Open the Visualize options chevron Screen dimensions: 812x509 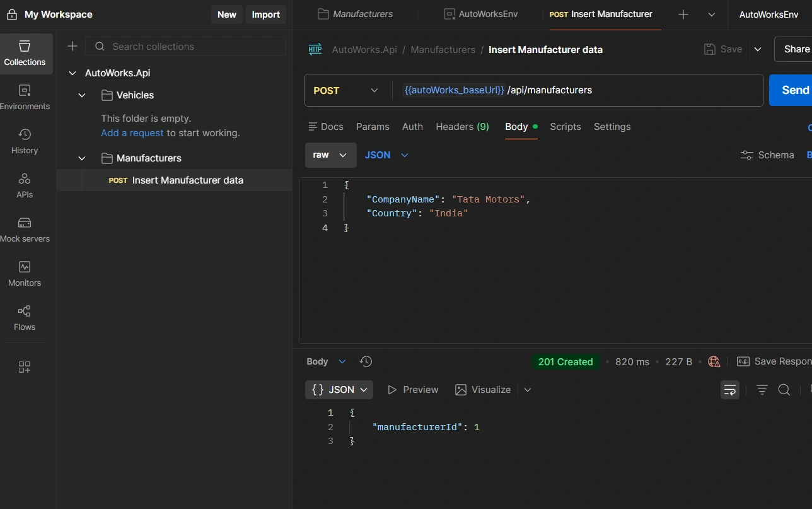click(528, 390)
